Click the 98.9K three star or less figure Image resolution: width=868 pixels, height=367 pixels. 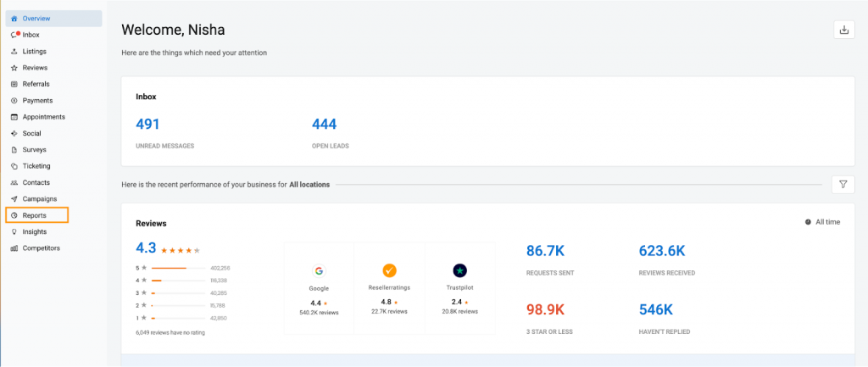coord(546,309)
